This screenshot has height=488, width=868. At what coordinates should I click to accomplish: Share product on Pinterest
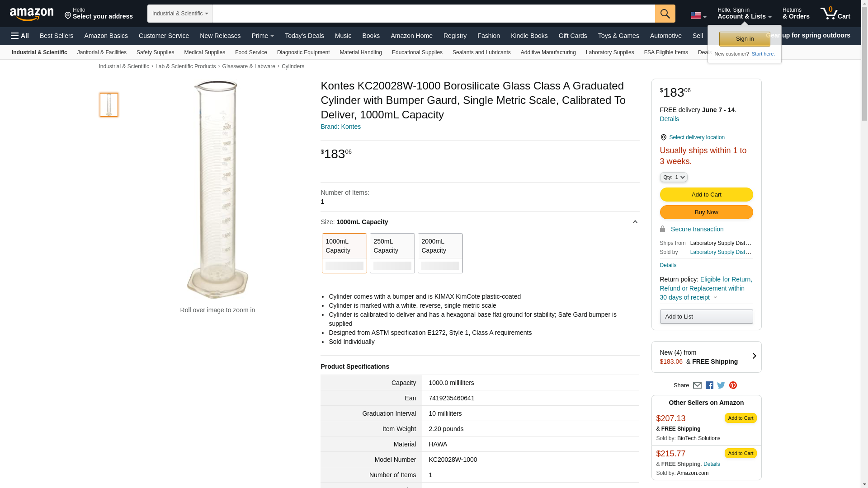733,385
